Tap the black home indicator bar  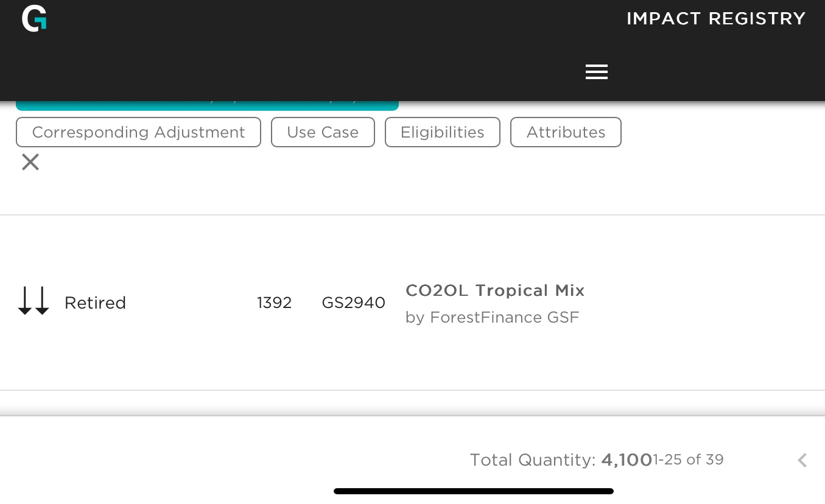pyautogui.click(x=474, y=491)
